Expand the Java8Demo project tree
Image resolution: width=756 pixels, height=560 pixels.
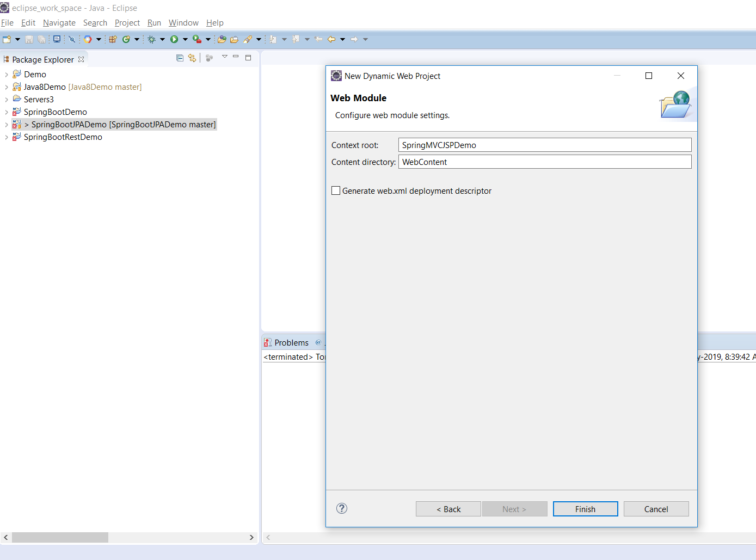pos(7,87)
